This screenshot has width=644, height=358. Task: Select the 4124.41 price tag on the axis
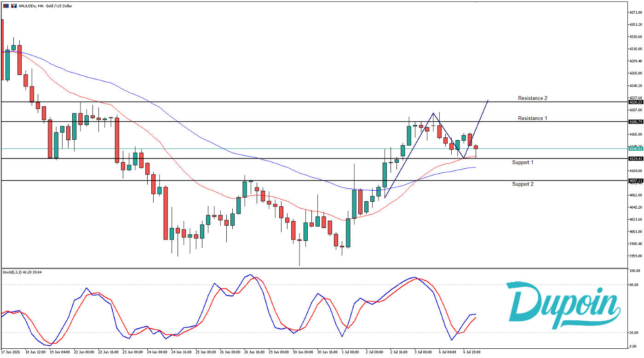635,159
